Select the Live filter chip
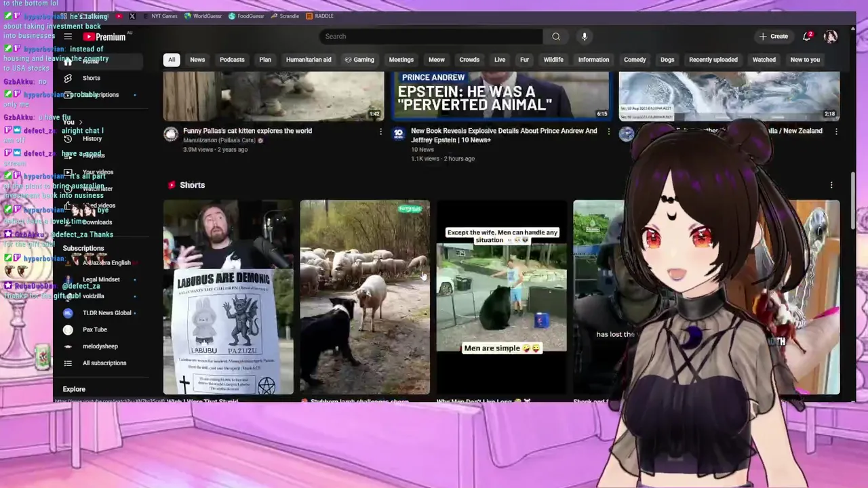This screenshot has height=488, width=868. pyautogui.click(x=500, y=60)
